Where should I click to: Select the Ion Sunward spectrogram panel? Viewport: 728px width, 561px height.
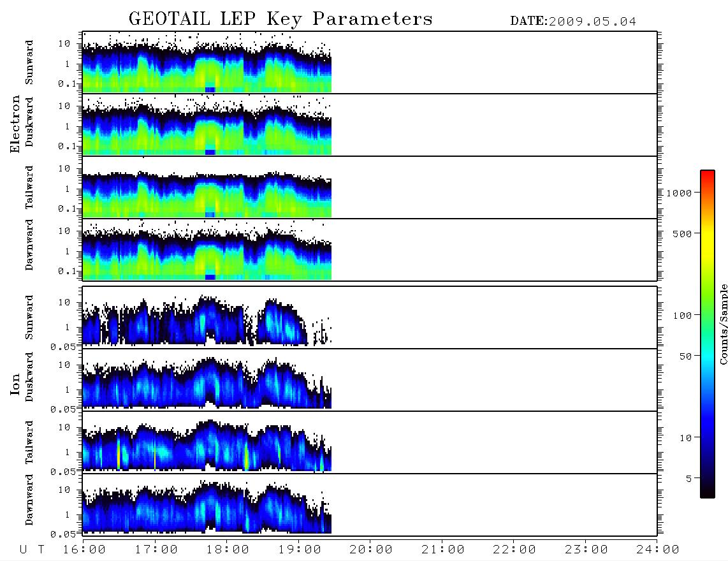pyautogui.click(x=370, y=317)
